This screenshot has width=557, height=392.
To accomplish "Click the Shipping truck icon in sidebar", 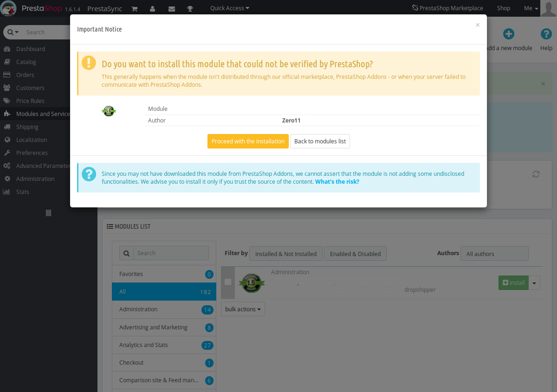I will (x=7, y=127).
